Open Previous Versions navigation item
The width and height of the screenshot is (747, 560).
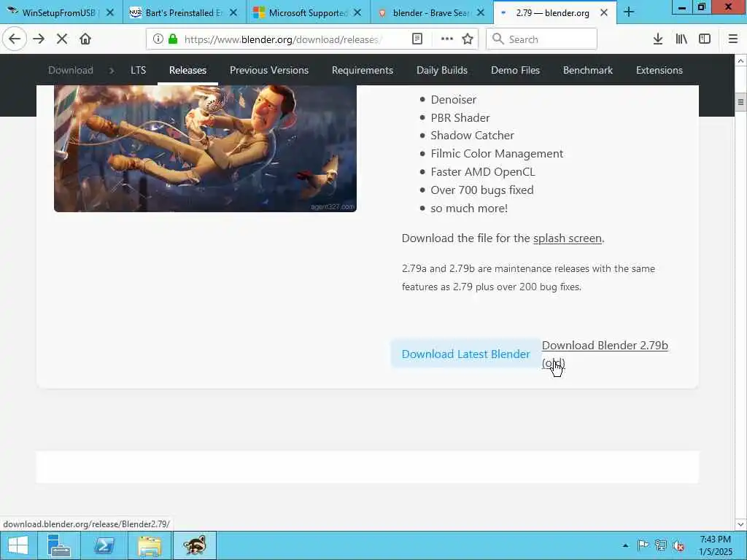tap(269, 70)
